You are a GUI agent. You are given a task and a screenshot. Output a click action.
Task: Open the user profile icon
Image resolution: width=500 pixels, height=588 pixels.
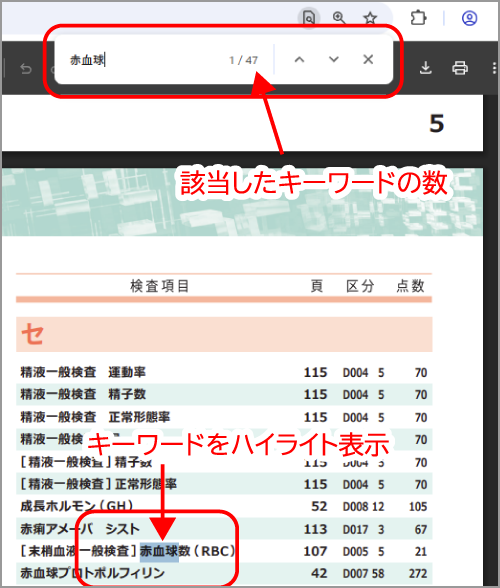click(x=469, y=18)
